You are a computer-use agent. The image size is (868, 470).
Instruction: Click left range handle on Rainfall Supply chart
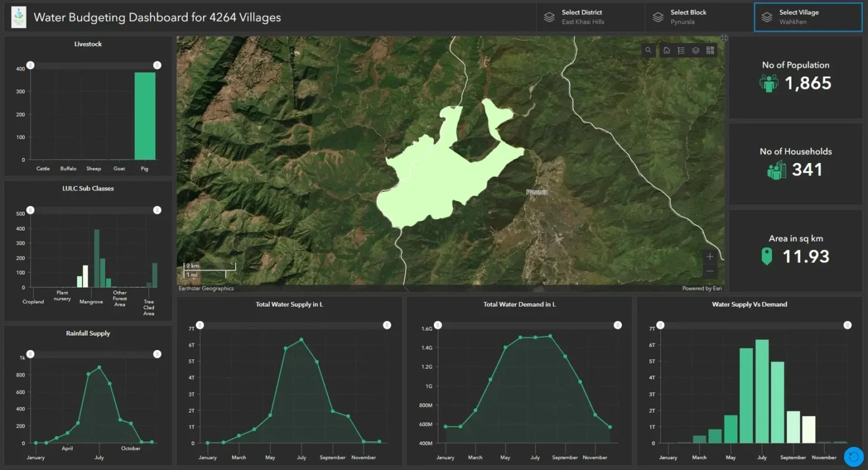30,354
